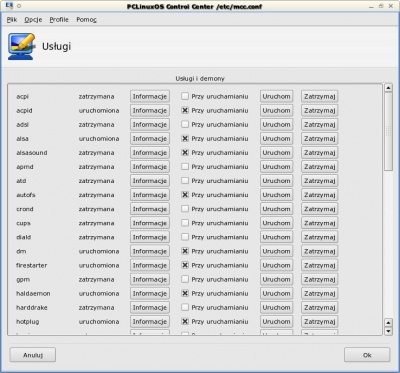Image resolution: width=400 pixels, height=373 pixels.
Task: Click Informacje for autofs service
Action: tap(150, 195)
